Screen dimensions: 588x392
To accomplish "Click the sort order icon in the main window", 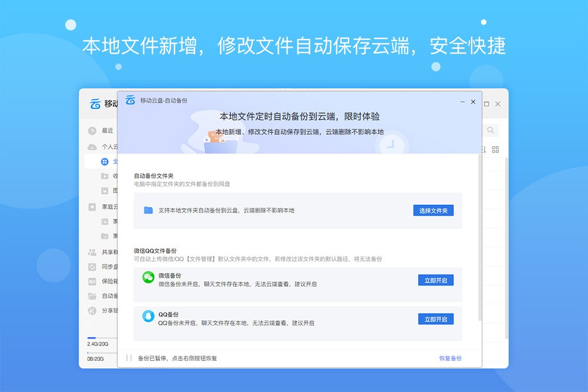I will pos(483,150).
